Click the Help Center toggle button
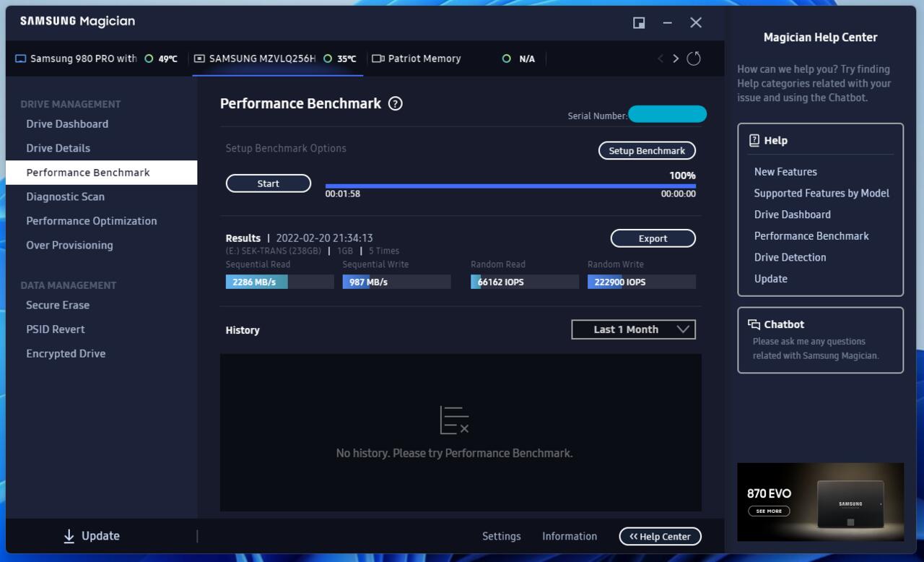 point(660,536)
